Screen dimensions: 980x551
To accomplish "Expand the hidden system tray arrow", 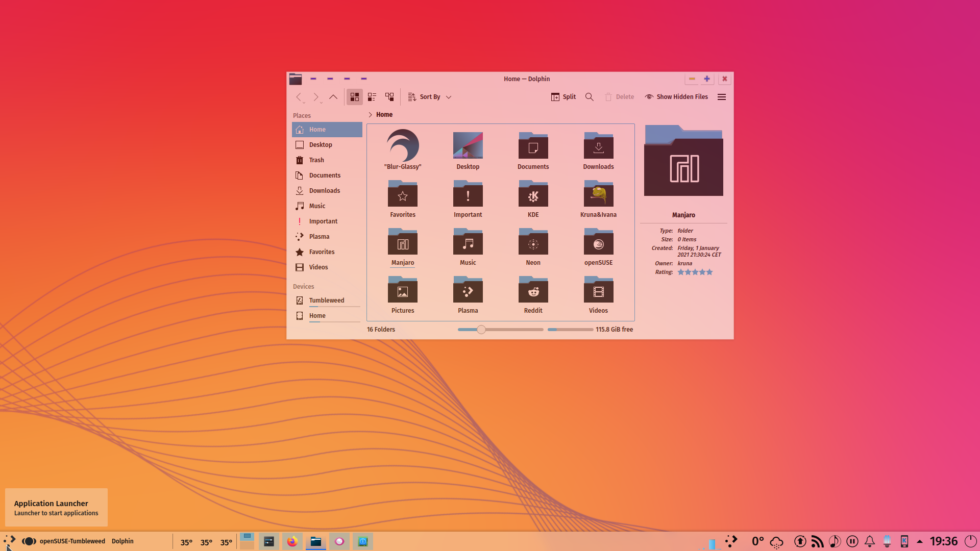I will [x=920, y=541].
